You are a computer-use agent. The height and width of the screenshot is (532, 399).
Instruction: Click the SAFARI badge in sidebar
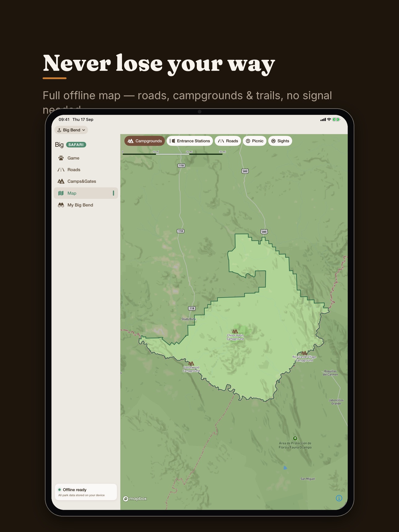click(x=76, y=145)
